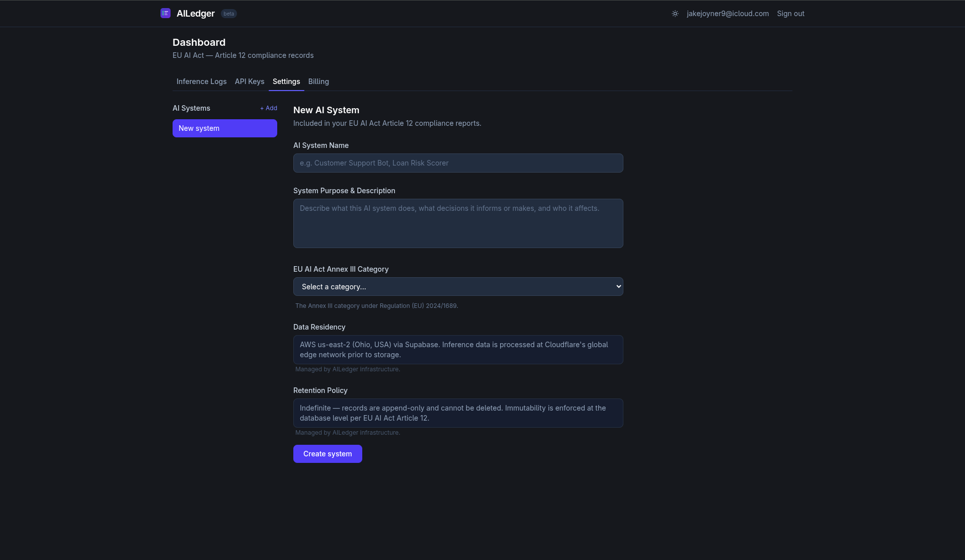Click the AI Systems sidebar label

pyautogui.click(x=191, y=108)
